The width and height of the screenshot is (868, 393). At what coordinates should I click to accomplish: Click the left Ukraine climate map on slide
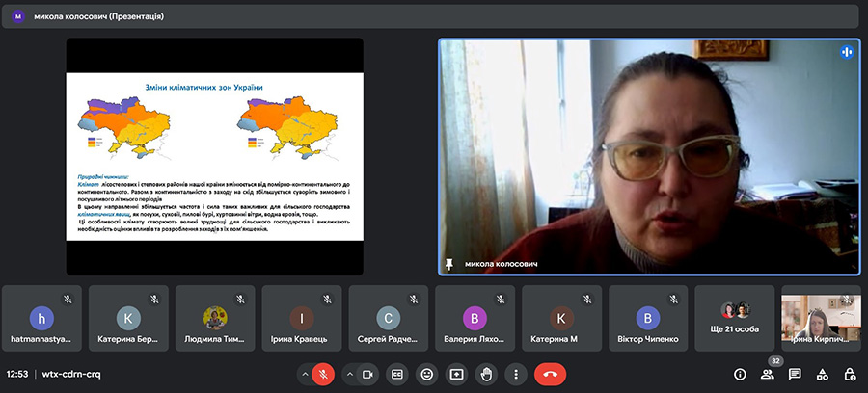click(x=124, y=128)
